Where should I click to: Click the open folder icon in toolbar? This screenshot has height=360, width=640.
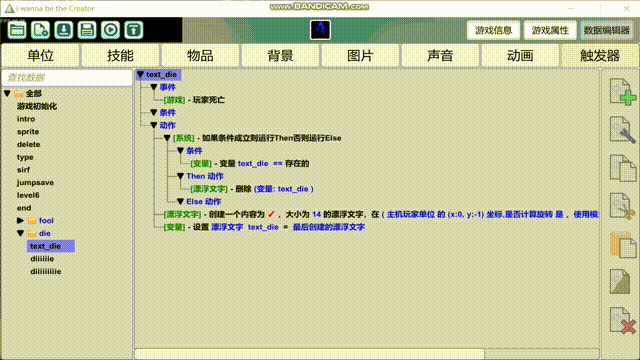tap(17, 30)
